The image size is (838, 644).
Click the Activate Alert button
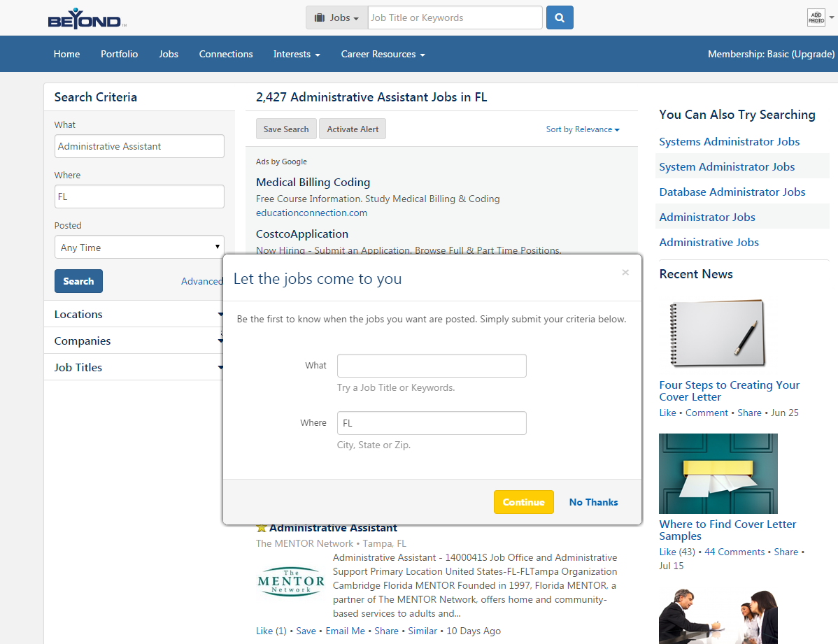pyautogui.click(x=353, y=129)
